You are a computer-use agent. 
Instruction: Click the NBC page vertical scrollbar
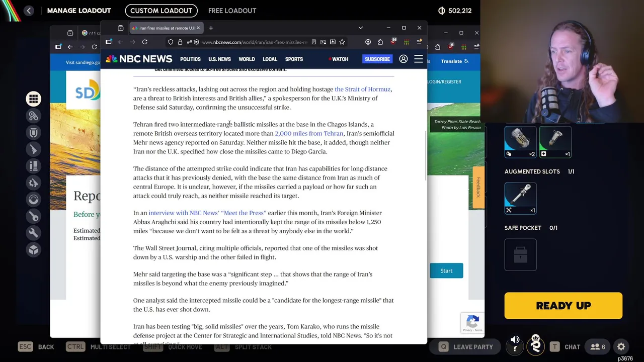[x=426, y=156]
